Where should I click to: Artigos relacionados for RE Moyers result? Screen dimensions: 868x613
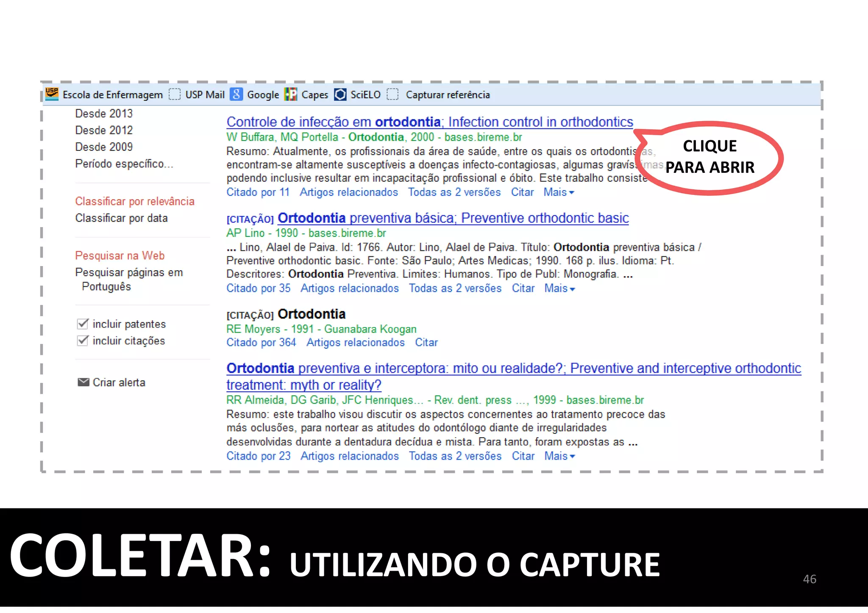(356, 342)
